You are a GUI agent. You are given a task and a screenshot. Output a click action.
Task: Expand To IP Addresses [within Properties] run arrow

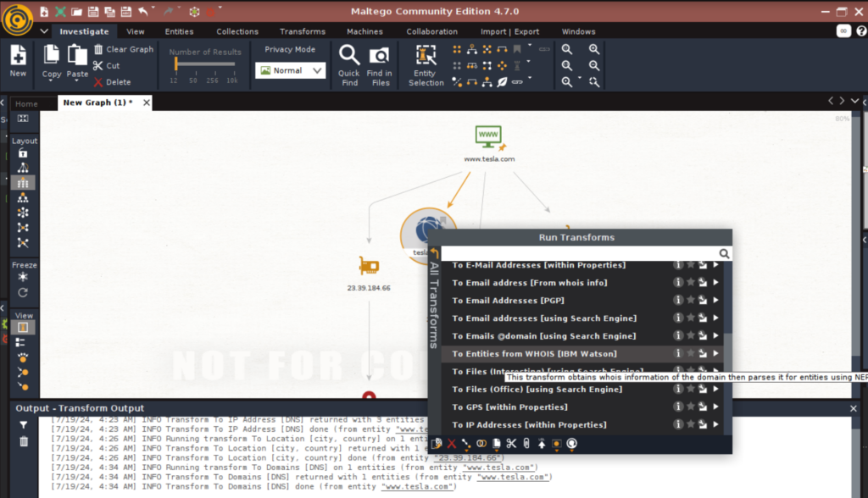click(715, 424)
